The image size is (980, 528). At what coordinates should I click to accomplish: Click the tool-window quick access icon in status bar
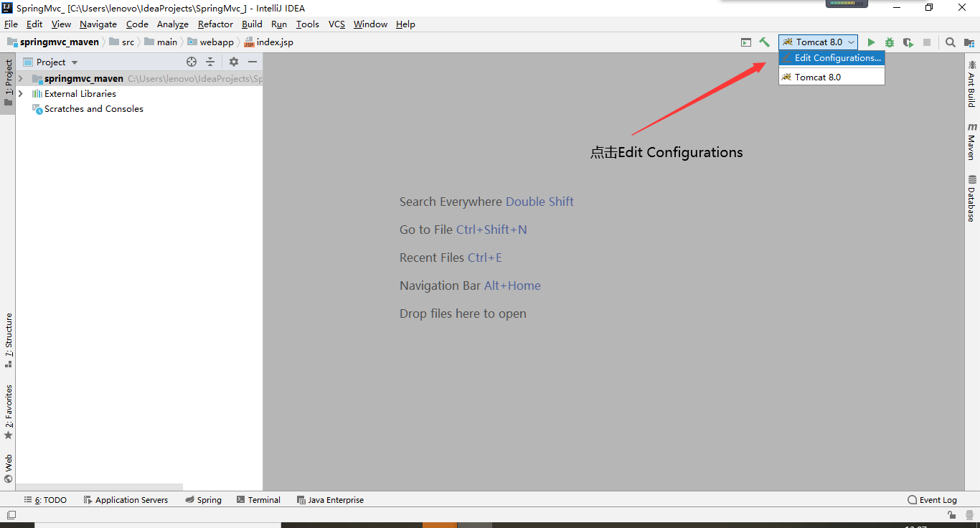11,514
